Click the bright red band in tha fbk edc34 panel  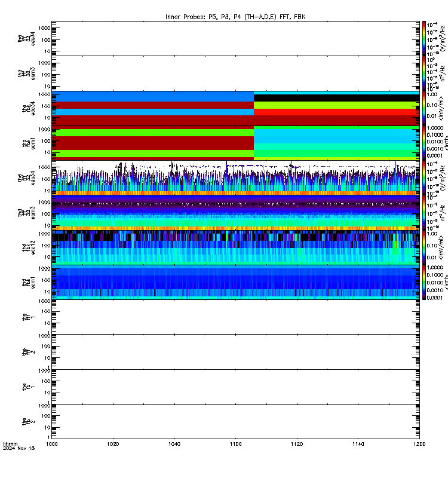click(337, 112)
